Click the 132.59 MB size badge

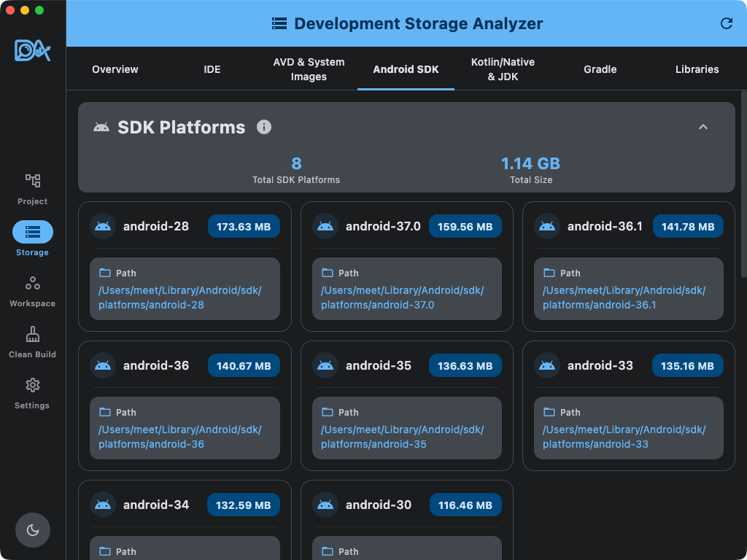244,505
